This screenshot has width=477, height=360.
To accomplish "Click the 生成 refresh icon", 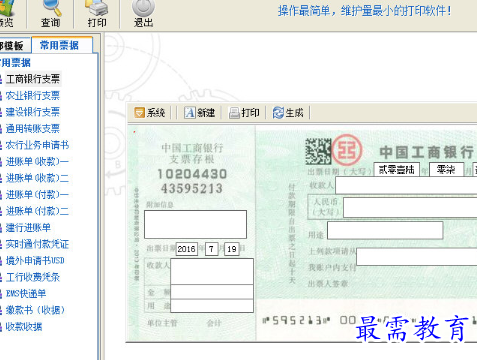I will coord(278,113).
